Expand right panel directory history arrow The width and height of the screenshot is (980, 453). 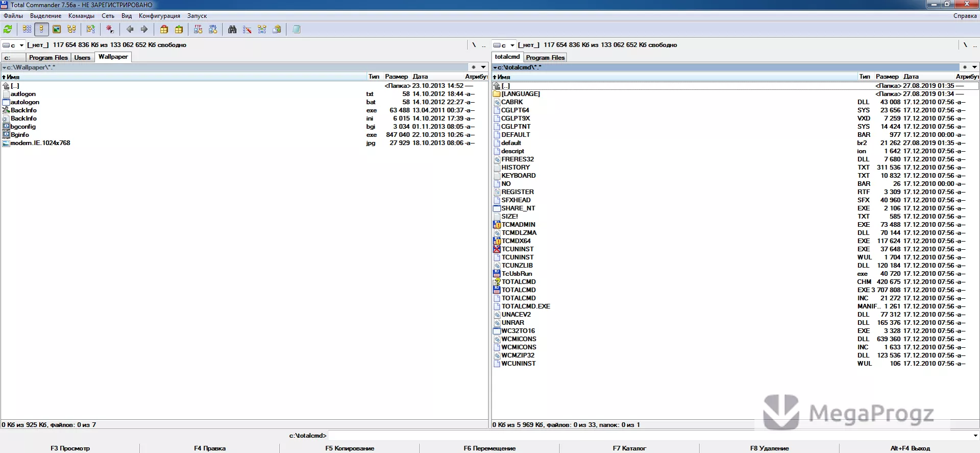click(974, 67)
